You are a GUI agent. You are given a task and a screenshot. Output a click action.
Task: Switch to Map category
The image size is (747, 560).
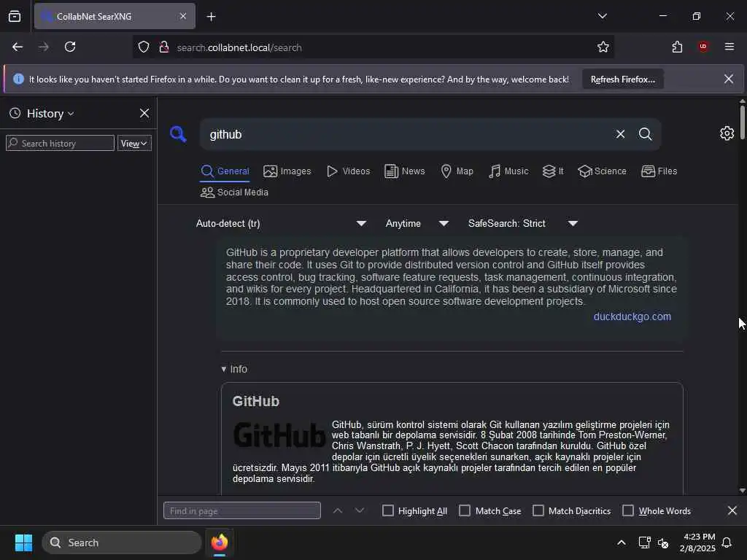(x=457, y=171)
